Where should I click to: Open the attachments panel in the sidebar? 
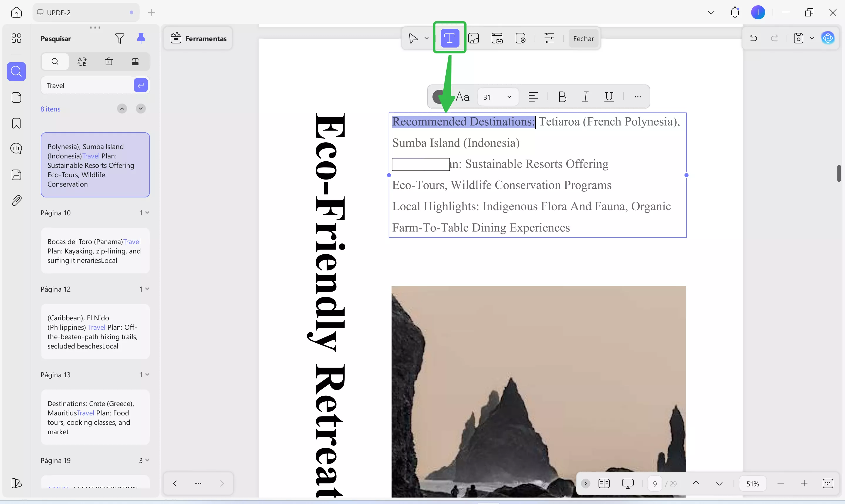[x=16, y=200]
